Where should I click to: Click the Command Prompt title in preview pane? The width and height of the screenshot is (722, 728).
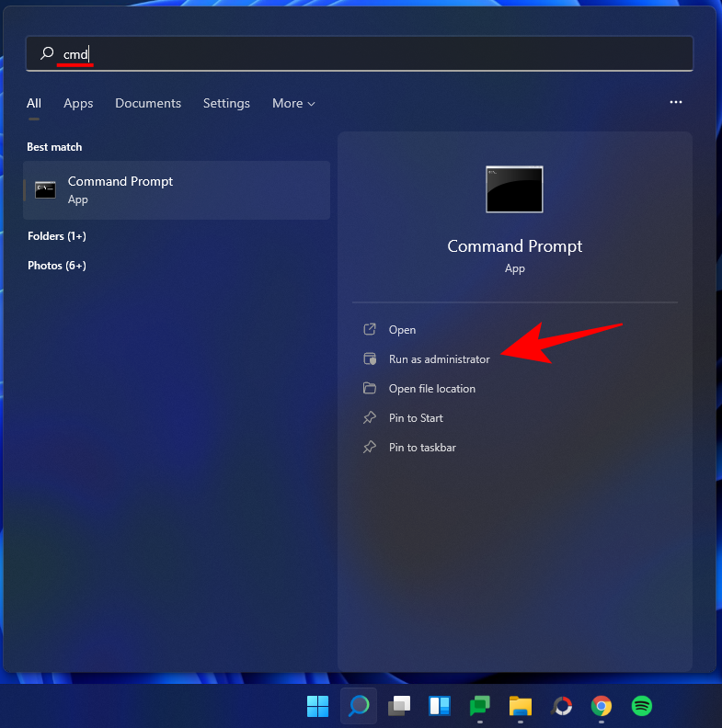point(514,246)
